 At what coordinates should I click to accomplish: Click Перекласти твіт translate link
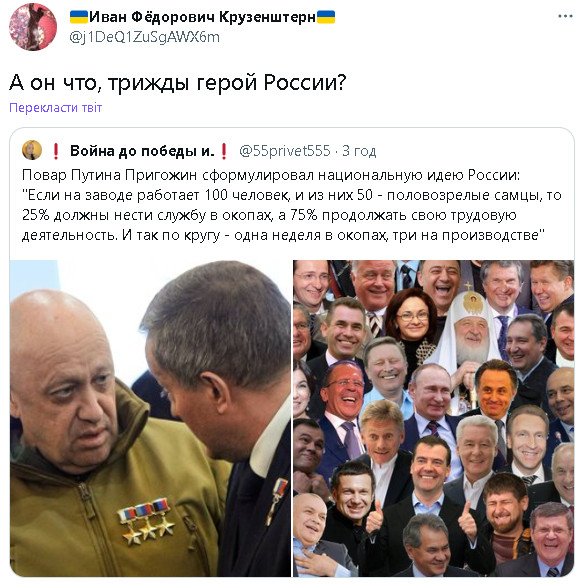56,108
